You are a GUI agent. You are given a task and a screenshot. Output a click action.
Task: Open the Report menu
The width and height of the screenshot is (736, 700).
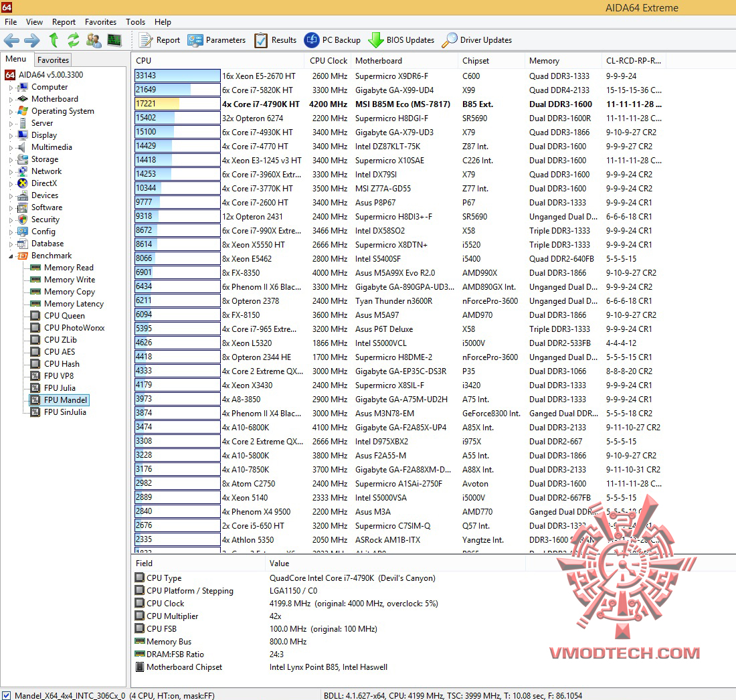coord(64,22)
